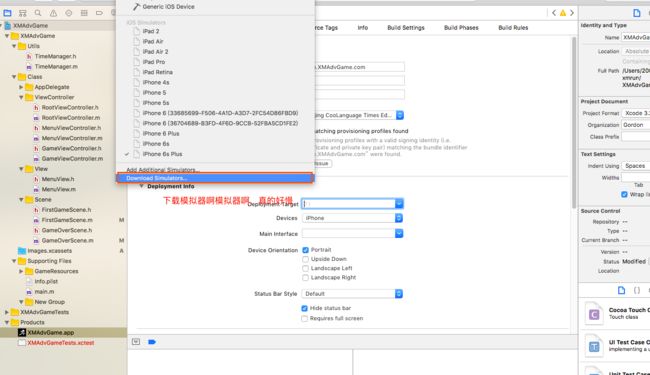650x375 pixels.
Task: Click the editor vertical scrollbar
Action: [574, 123]
